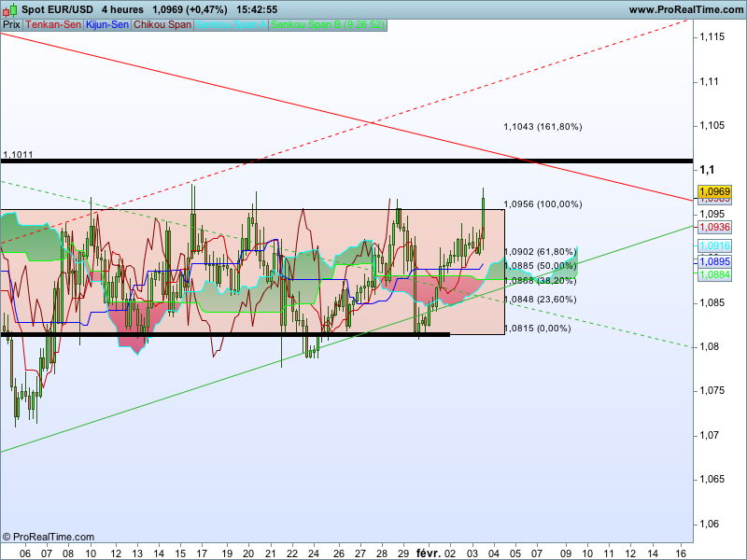Click the févr. month marker on date axis
The image size is (747, 560).
(x=428, y=553)
